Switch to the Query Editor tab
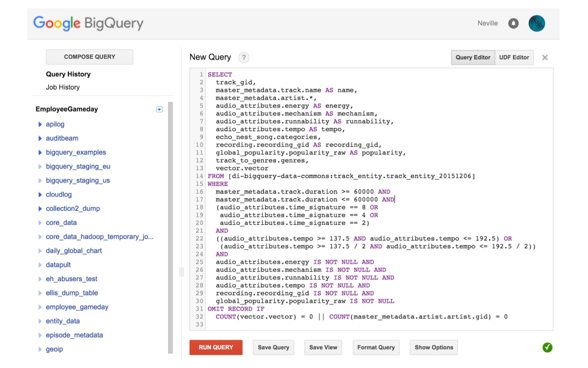The image size is (588, 368). [x=473, y=57]
